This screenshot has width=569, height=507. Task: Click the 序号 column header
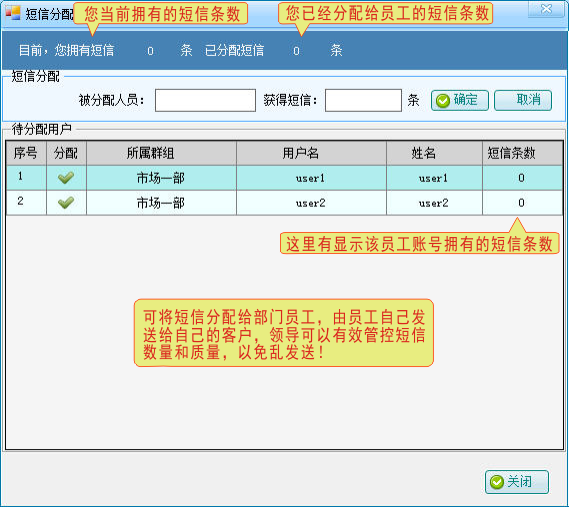(26, 153)
